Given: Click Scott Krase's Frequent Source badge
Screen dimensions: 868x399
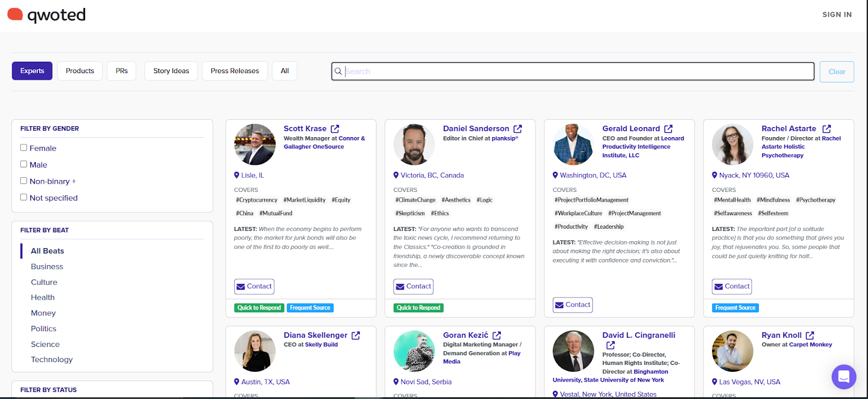Looking at the screenshot, I should [x=310, y=308].
